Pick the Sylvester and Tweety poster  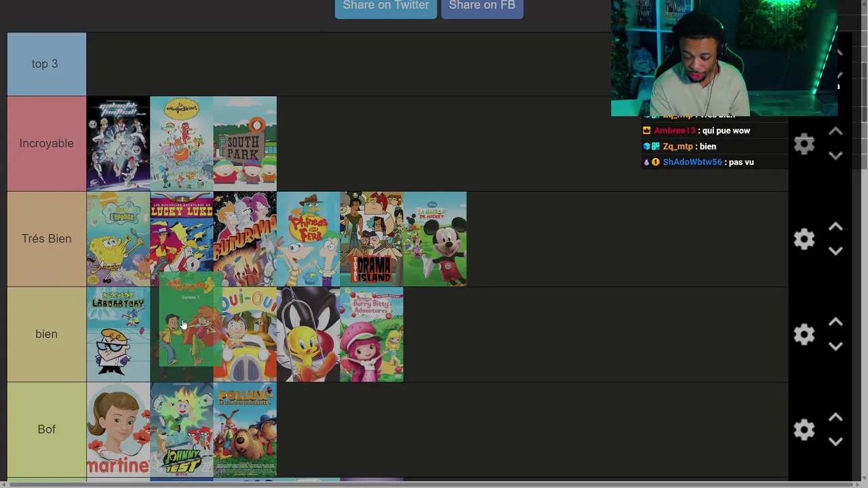point(308,334)
